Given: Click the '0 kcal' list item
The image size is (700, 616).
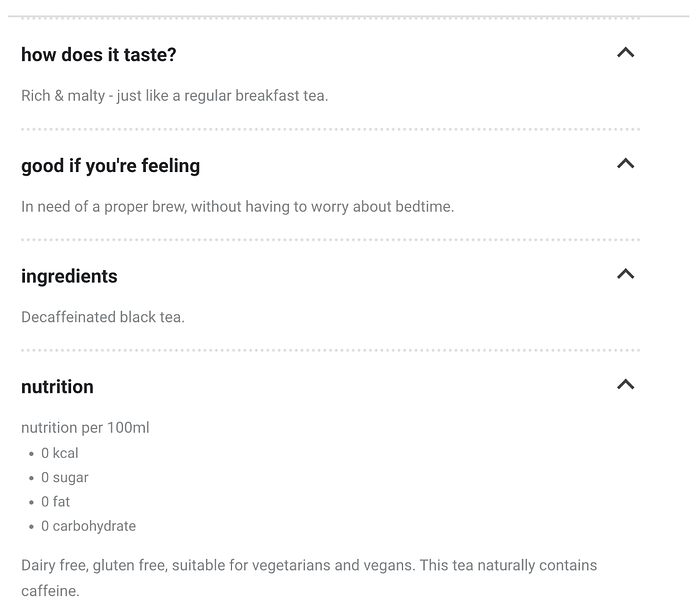Looking at the screenshot, I should click(x=59, y=453).
